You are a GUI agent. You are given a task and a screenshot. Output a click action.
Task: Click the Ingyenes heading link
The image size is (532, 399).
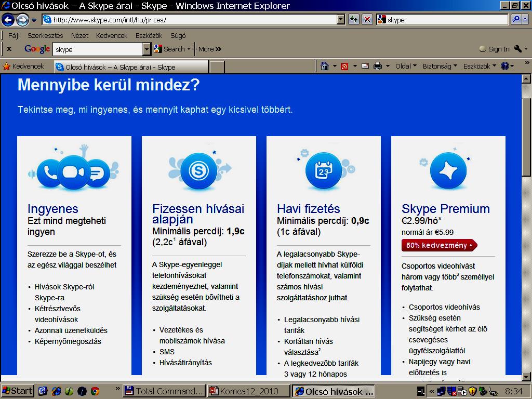click(53, 209)
